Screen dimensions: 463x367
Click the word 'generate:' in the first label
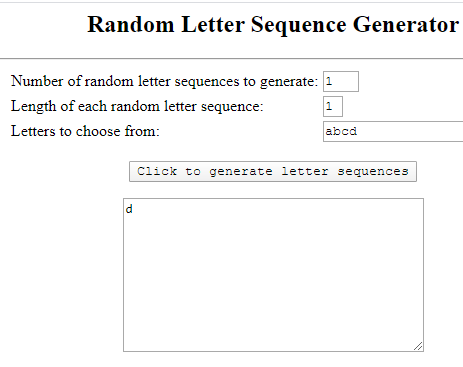289,82
